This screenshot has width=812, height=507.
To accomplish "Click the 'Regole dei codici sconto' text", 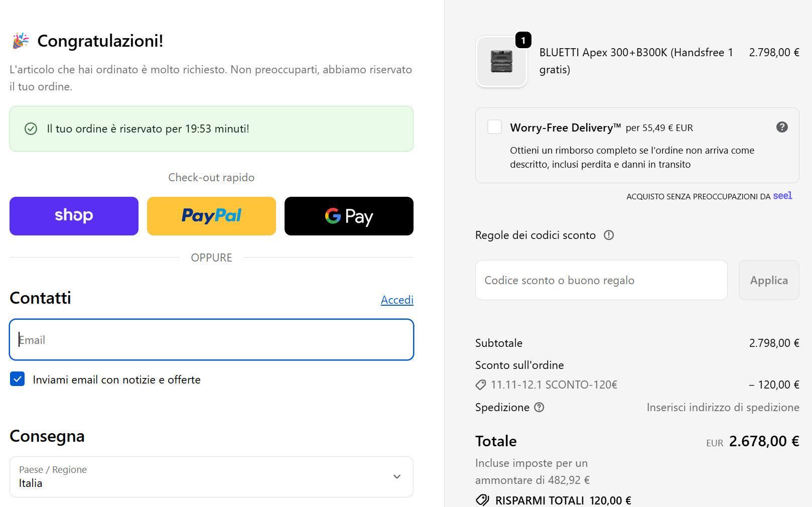I will tap(535, 235).
